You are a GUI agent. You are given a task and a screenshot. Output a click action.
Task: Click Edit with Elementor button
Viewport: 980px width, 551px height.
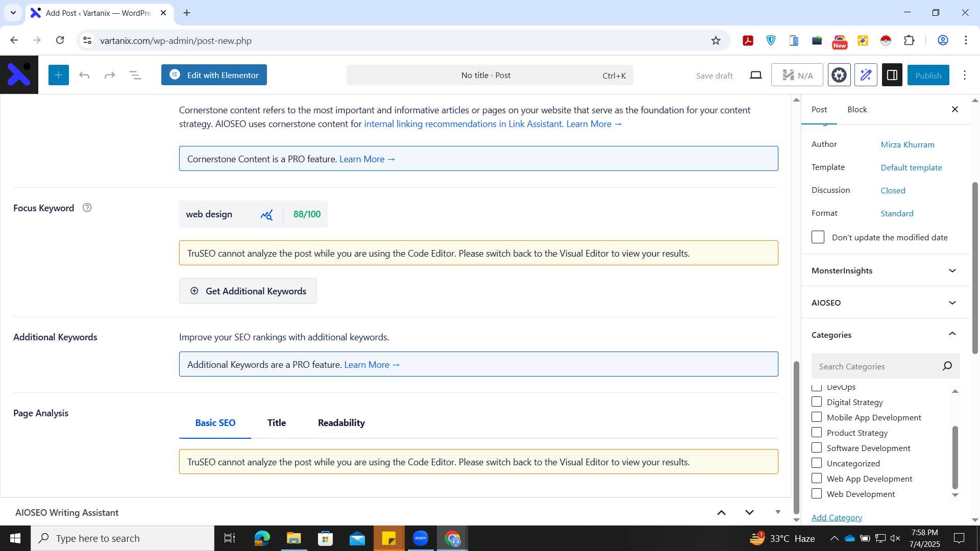tap(214, 75)
